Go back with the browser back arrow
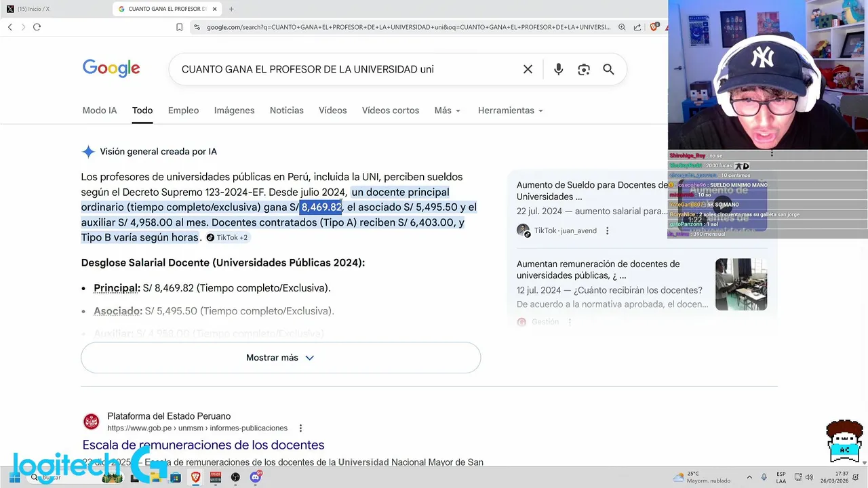 (x=9, y=27)
